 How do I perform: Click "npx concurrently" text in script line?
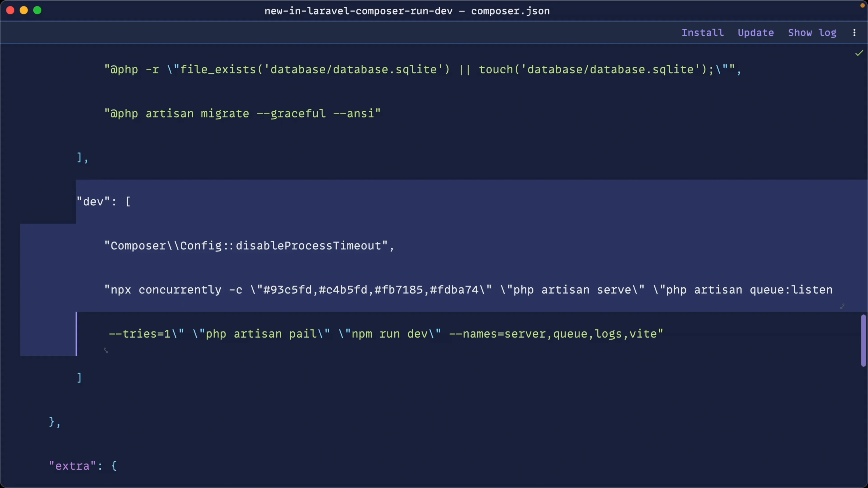[166, 290]
